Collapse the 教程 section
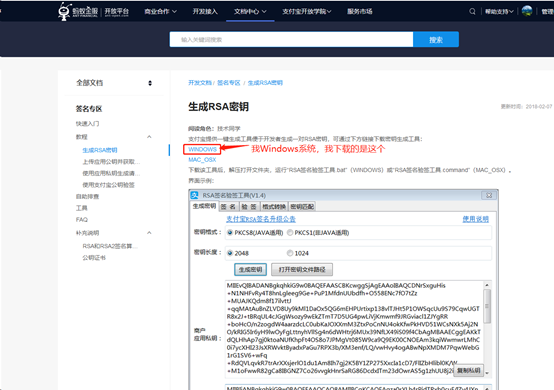This screenshot has height=390, width=554. click(x=149, y=137)
